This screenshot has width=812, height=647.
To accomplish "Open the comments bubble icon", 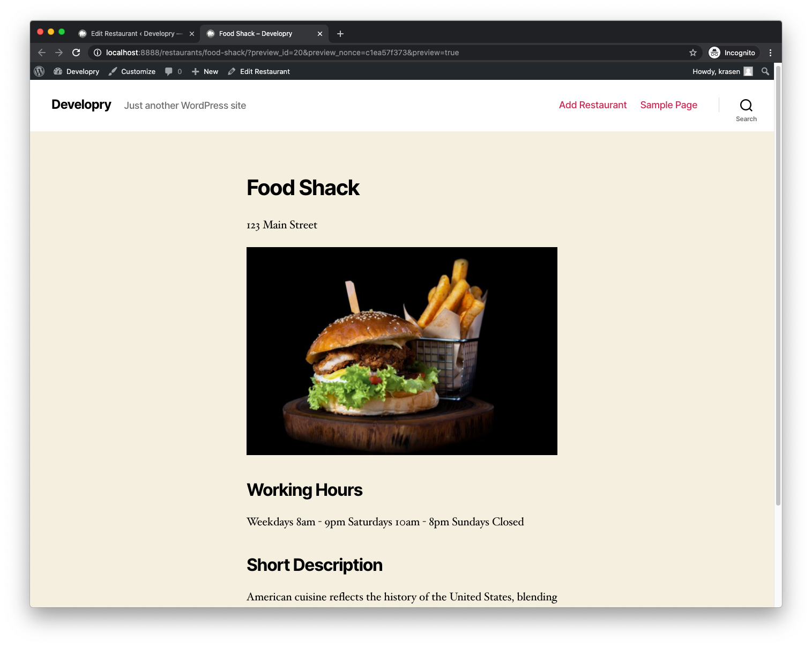I will (169, 71).
